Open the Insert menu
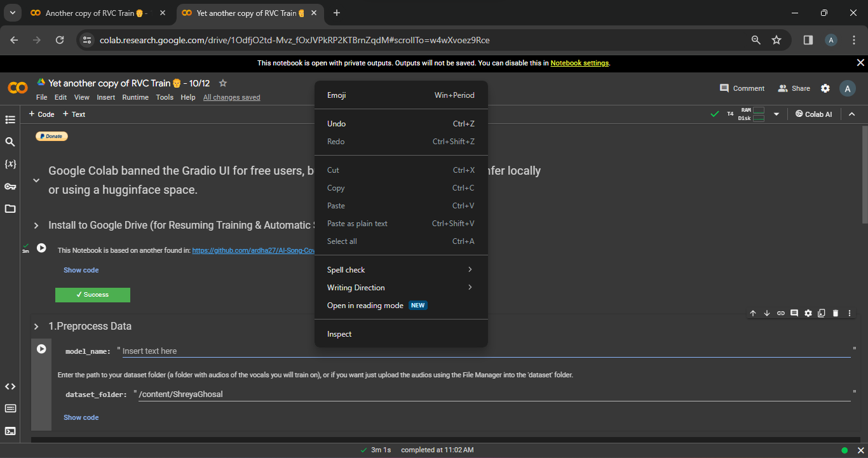The width and height of the screenshot is (868, 458). pos(106,97)
